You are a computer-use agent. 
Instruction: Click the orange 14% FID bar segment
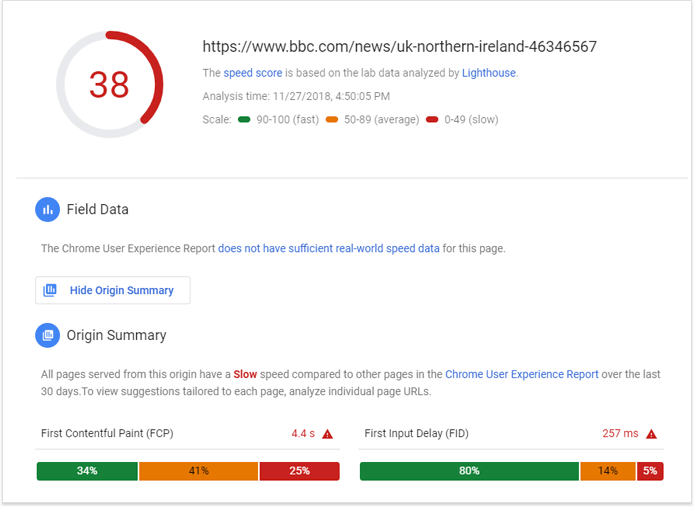608,471
